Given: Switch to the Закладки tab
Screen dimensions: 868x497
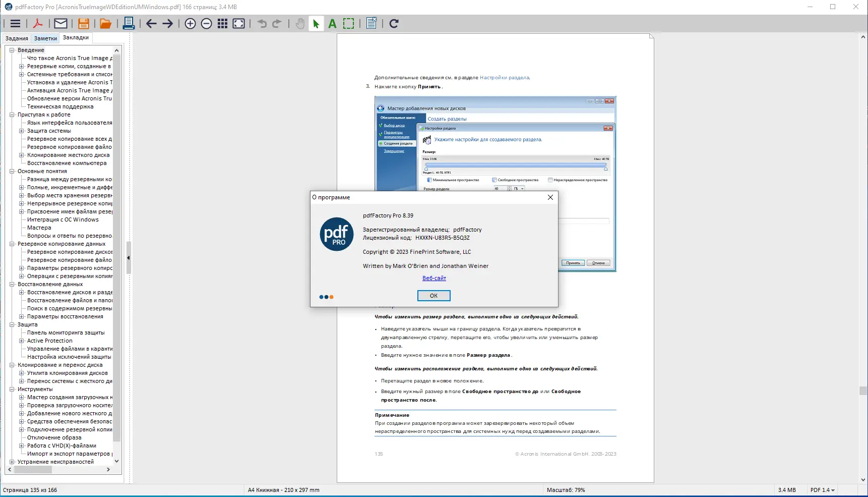Looking at the screenshot, I should [76, 38].
